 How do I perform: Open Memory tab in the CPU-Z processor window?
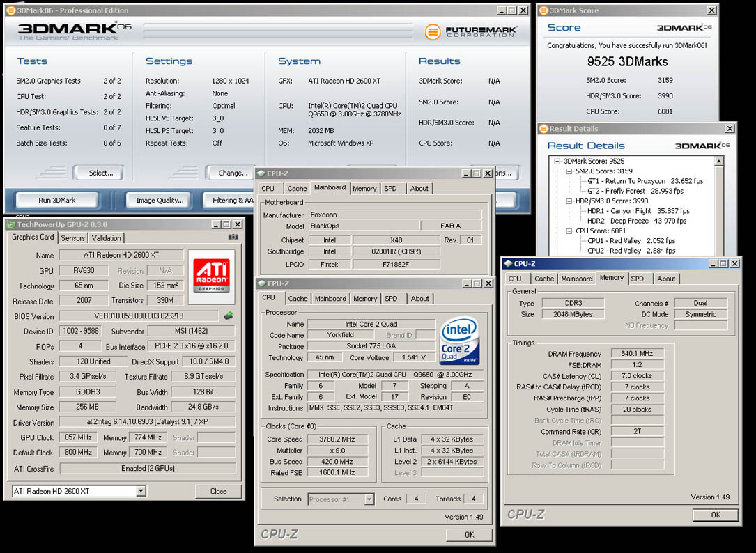coord(365,299)
